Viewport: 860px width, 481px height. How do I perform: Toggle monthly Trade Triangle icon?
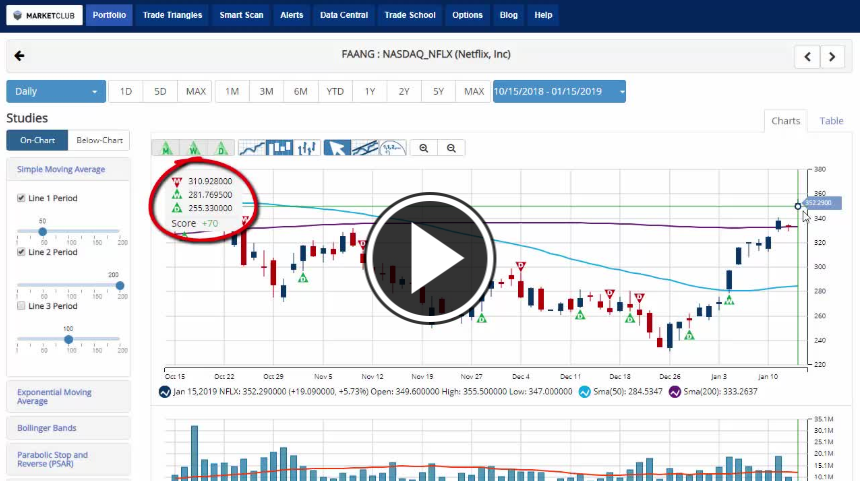coord(166,148)
